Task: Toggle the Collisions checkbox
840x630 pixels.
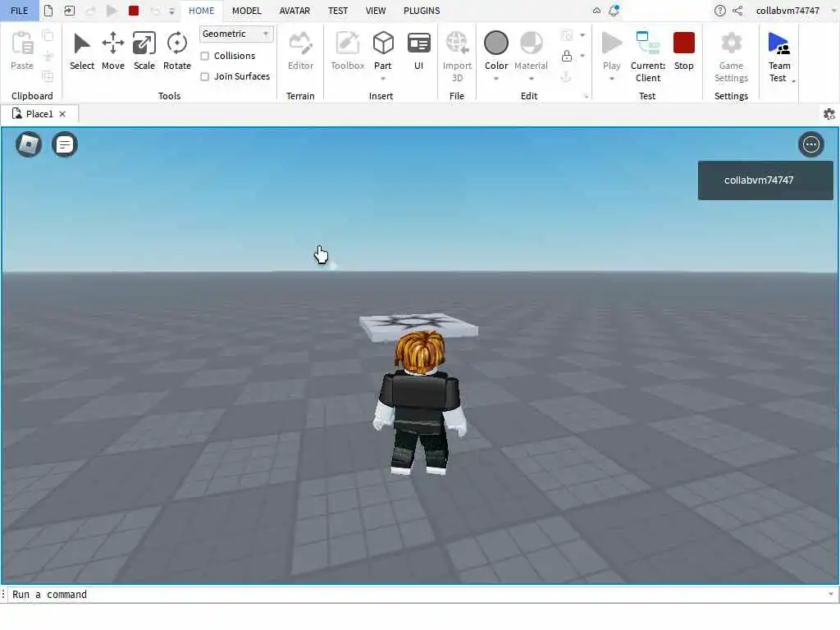Action: coord(204,57)
